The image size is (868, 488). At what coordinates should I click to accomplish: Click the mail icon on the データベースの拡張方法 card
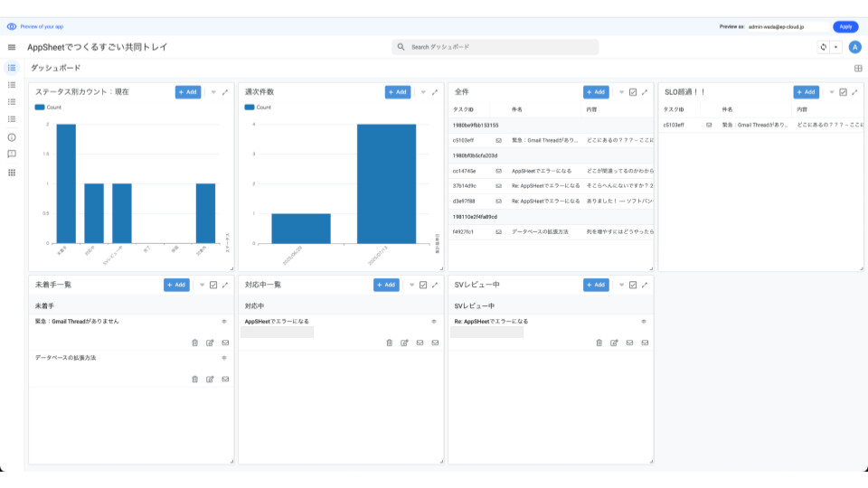point(225,380)
